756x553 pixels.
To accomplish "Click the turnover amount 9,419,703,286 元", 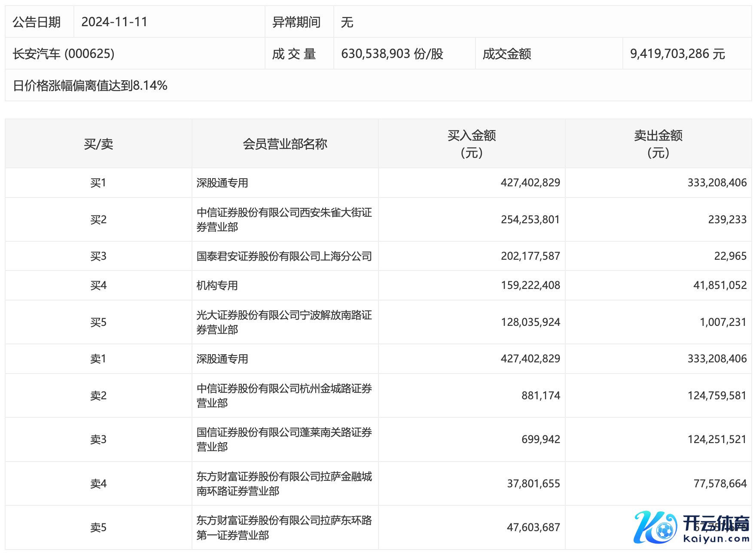I will coord(677,54).
